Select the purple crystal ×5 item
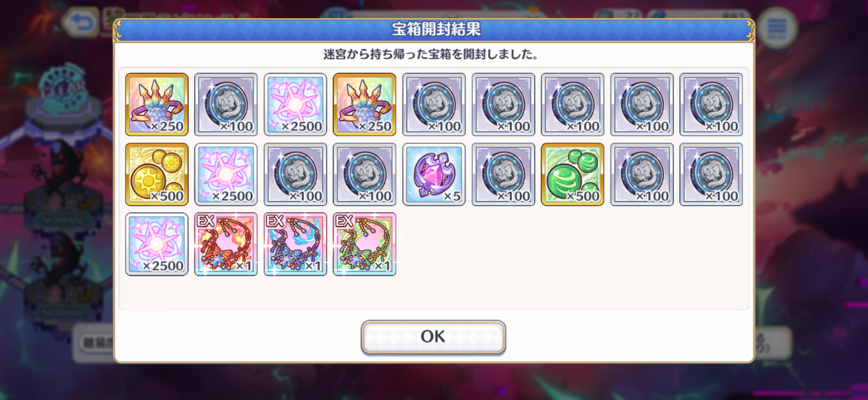Screen dimensions: 868x400 pyautogui.click(x=434, y=174)
